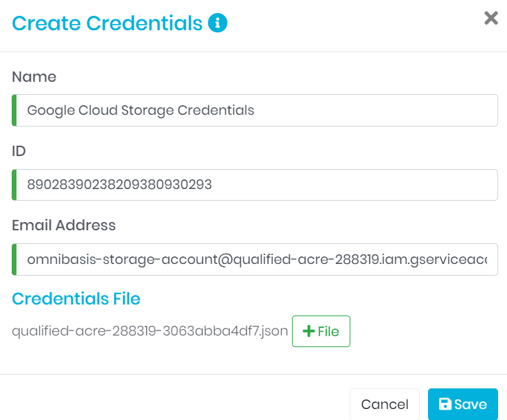The image size is (507, 420).
Task: Cancel creating the credentials
Action: click(x=384, y=404)
